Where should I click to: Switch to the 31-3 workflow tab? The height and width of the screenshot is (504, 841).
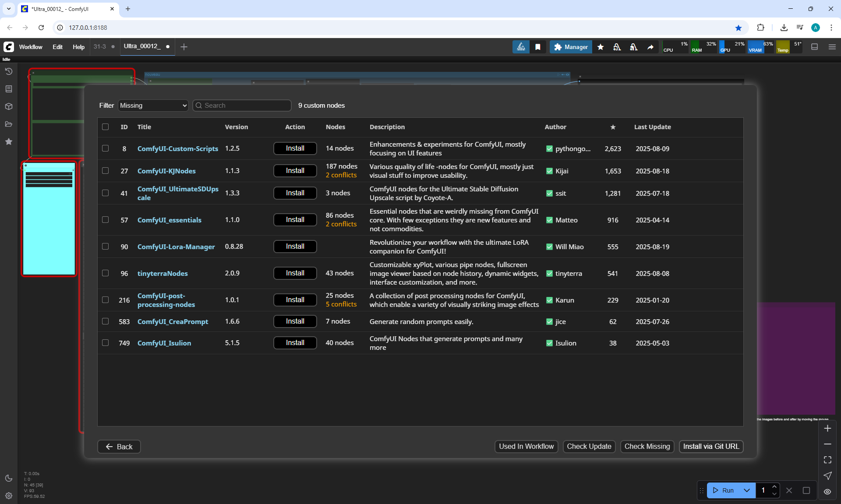tap(100, 46)
